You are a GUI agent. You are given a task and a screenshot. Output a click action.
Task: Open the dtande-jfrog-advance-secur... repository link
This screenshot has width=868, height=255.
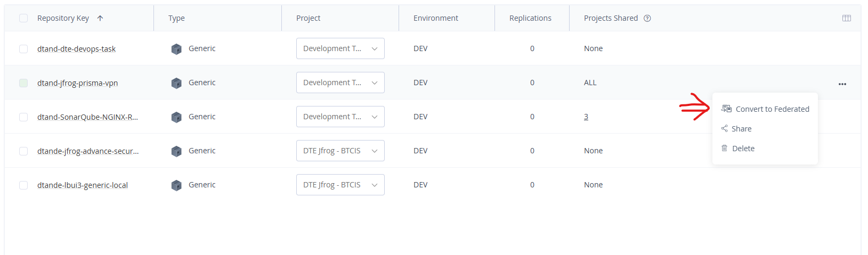click(x=88, y=151)
